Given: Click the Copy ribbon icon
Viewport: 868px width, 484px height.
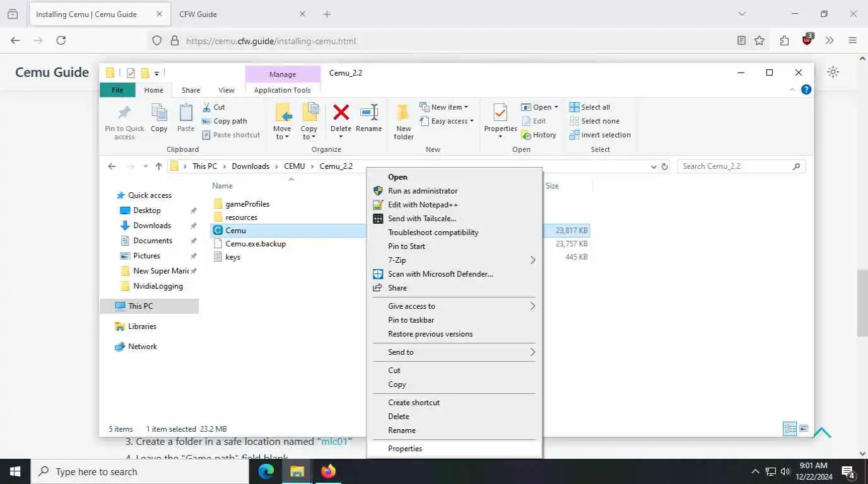Looking at the screenshot, I should click(x=159, y=113).
